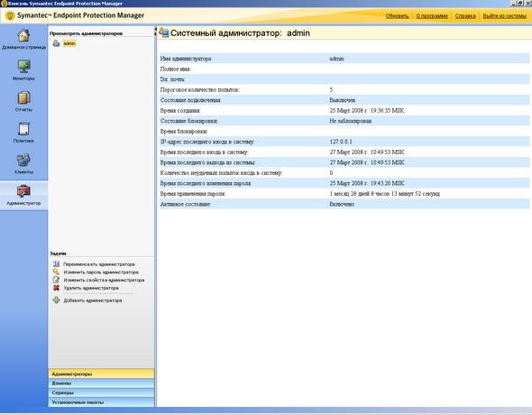The width and height of the screenshot is (532, 415).
Task: Click the green add administrator plus icon
Action: point(56,300)
